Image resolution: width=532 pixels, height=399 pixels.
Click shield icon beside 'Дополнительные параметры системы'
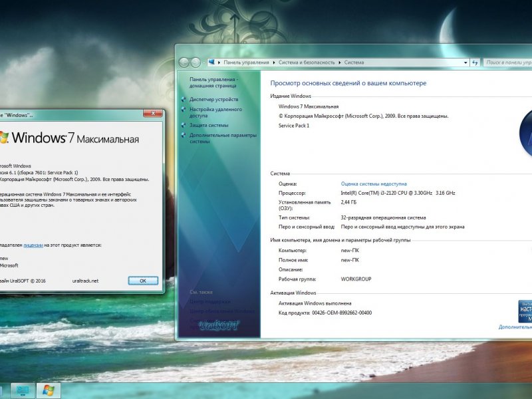(184, 135)
